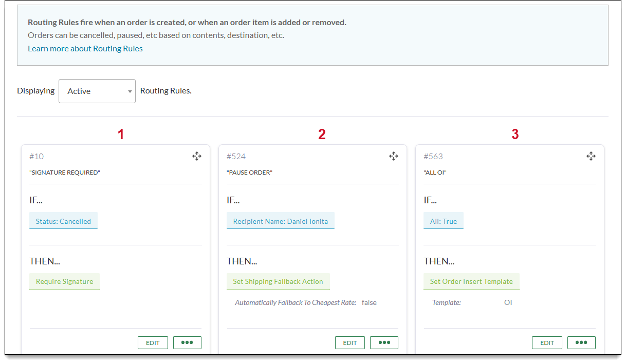Click the Set Order Insert Template action

(471, 281)
